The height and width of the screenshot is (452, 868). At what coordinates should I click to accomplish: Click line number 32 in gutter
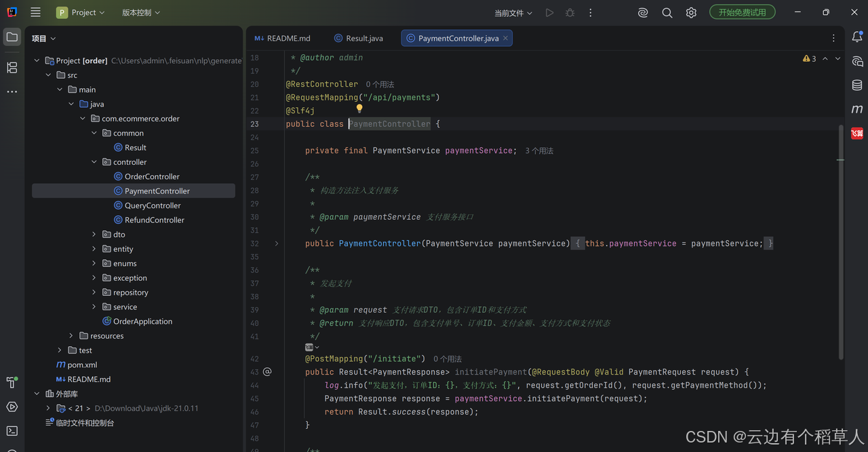254,244
